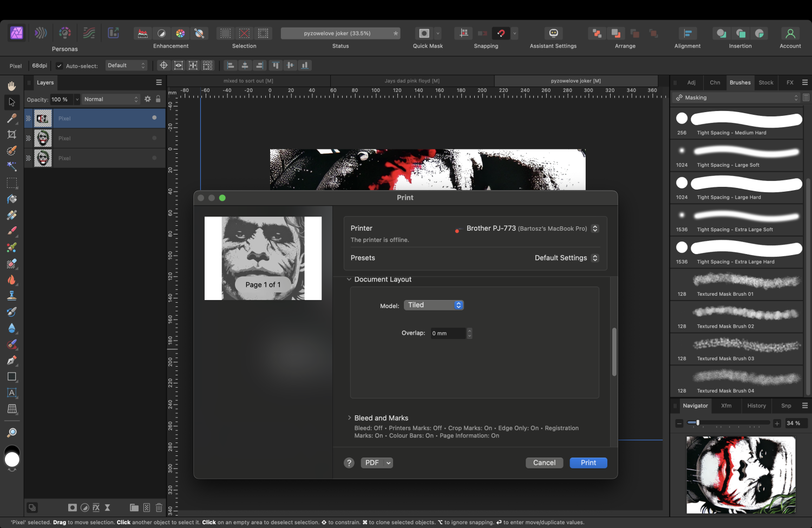Click the Quick Mask icon
This screenshot has height=528, width=812.
424,34
